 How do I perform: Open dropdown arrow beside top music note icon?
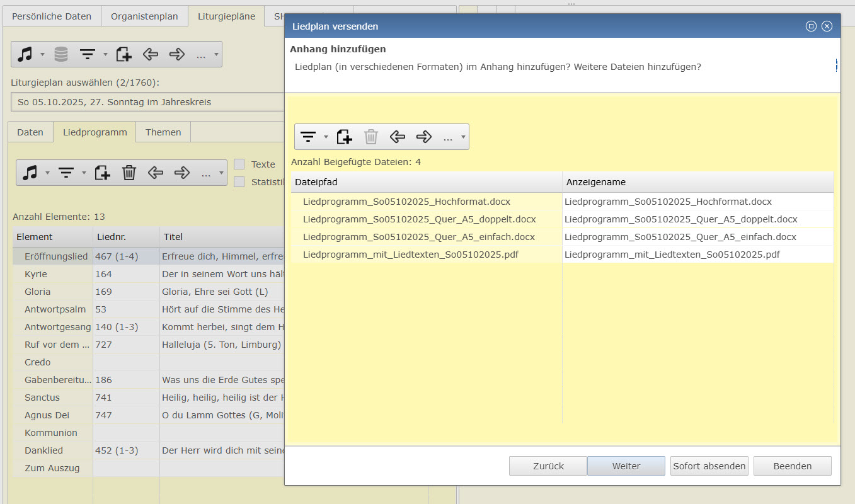[42, 55]
